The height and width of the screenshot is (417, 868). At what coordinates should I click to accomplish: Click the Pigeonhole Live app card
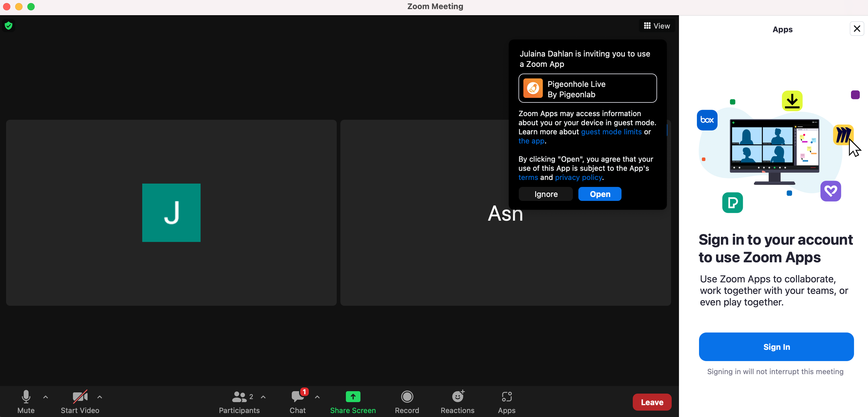pos(587,88)
